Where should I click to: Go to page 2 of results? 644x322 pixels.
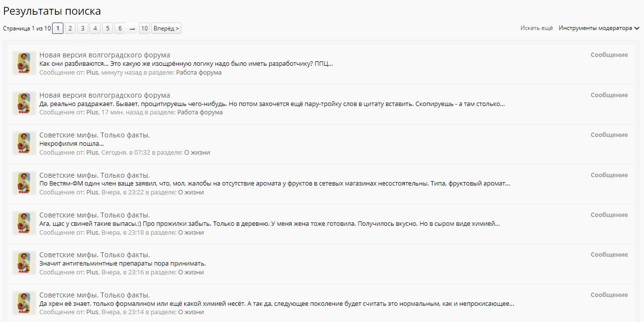pyautogui.click(x=70, y=28)
